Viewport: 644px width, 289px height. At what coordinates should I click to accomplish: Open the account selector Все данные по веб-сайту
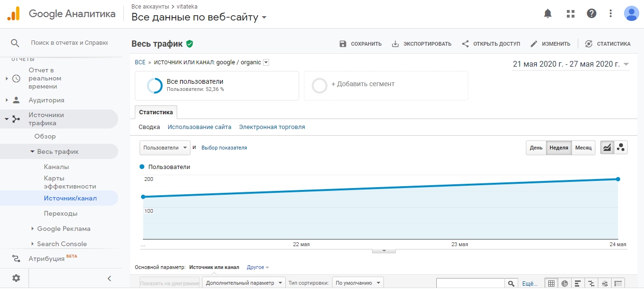(x=199, y=17)
